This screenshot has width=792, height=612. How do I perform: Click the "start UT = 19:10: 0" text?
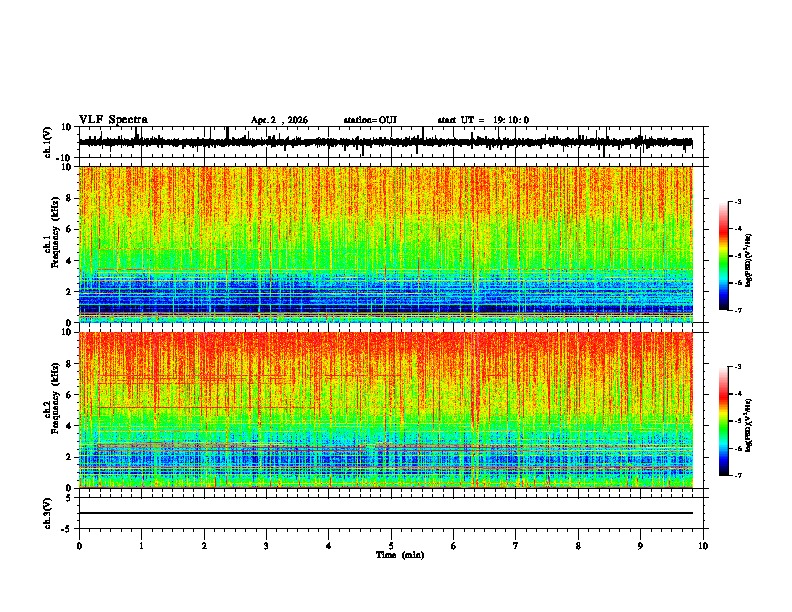[x=483, y=120]
